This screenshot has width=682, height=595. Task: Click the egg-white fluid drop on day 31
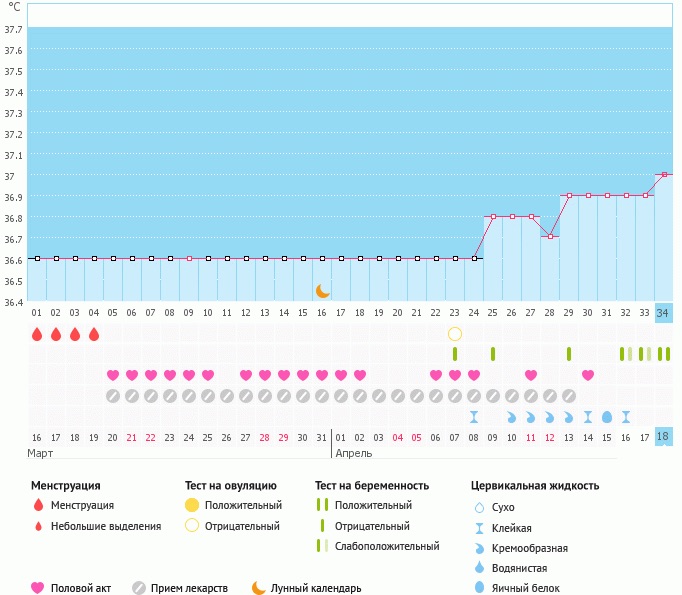607,417
